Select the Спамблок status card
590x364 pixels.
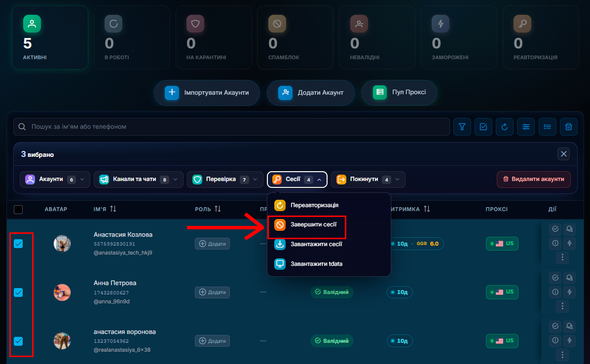[x=295, y=37]
